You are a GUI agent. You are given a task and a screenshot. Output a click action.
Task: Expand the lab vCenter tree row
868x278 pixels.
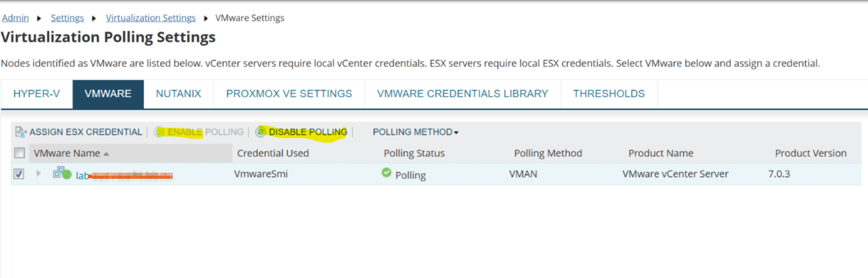(x=39, y=174)
